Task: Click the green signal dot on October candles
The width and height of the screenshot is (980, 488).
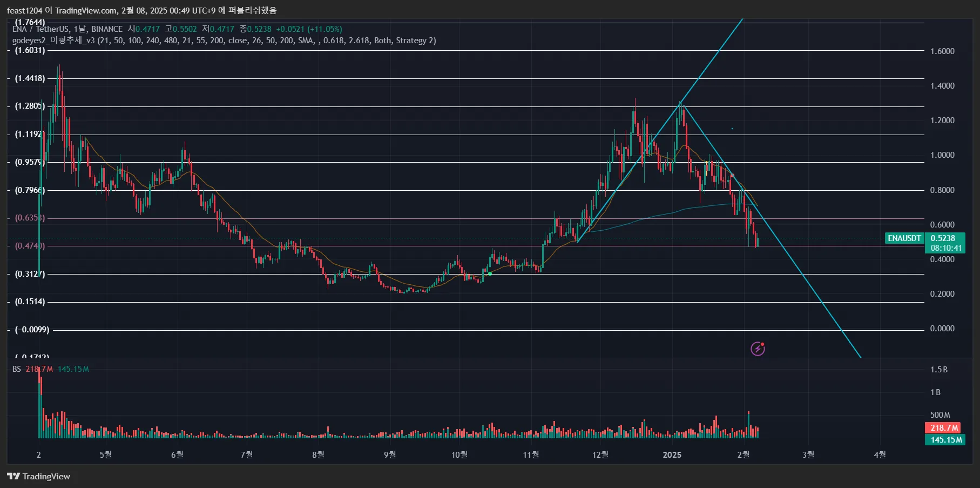Action: (490, 273)
